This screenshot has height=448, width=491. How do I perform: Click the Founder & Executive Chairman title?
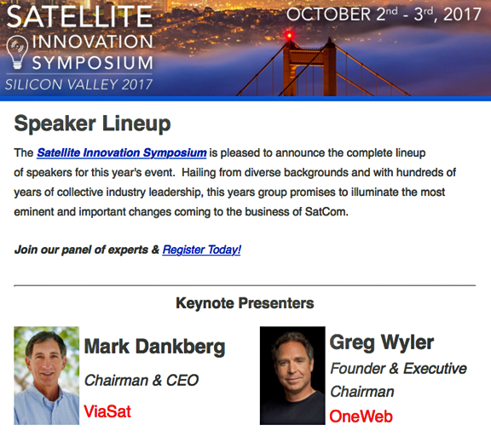398,380
